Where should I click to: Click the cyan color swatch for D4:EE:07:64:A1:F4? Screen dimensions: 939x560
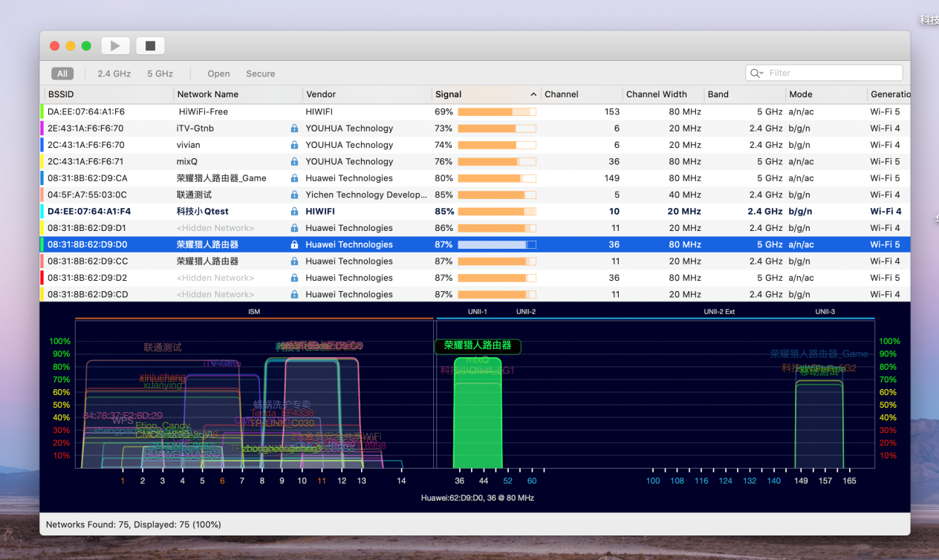[42, 212]
